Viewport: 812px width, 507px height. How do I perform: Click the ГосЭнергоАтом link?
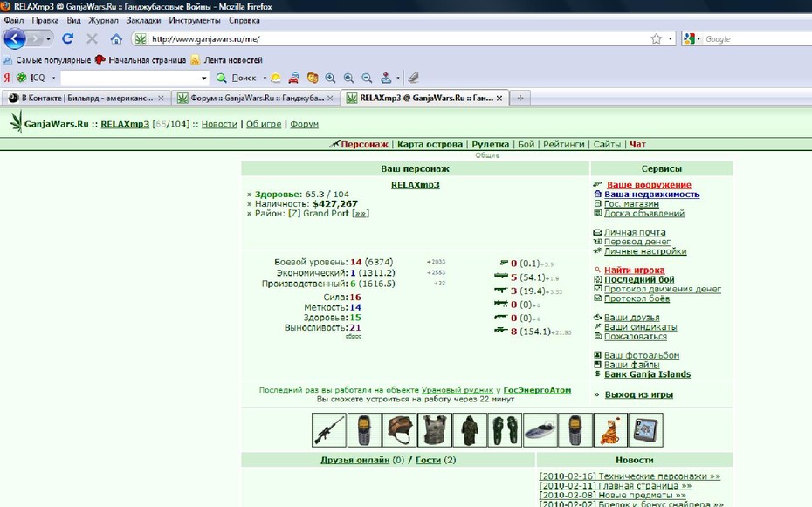point(537,390)
